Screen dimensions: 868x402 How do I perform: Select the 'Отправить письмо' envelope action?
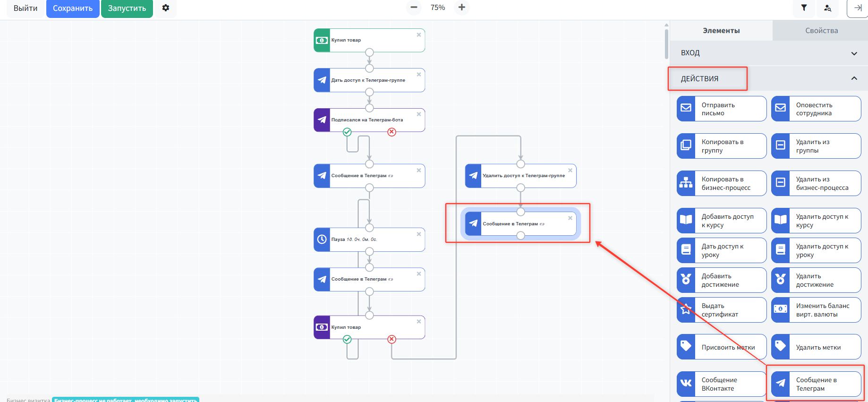(x=721, y=109)
